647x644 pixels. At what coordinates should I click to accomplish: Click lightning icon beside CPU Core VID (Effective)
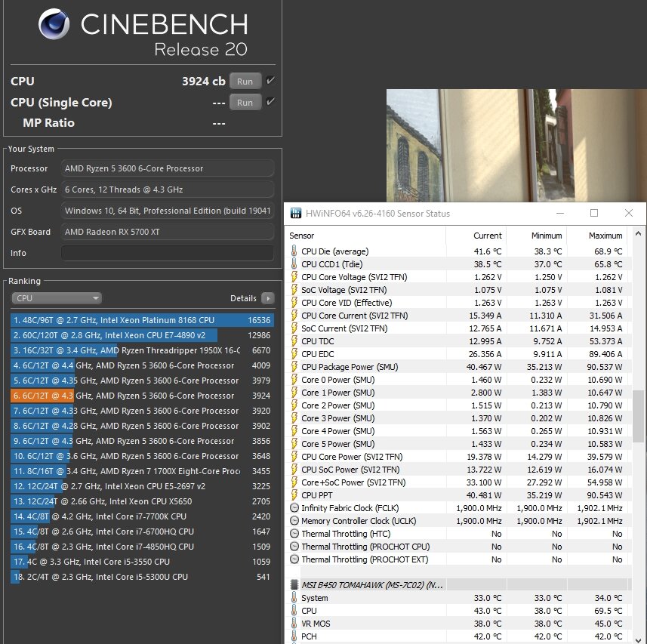294,303
